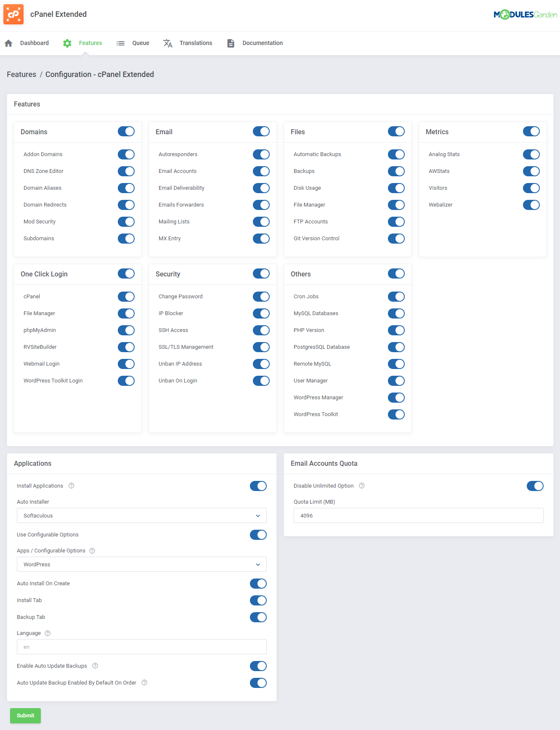This screenshot has height=730, width=560.
Task: Toggle the whole Email group switch
Action: tap(261, 131)
